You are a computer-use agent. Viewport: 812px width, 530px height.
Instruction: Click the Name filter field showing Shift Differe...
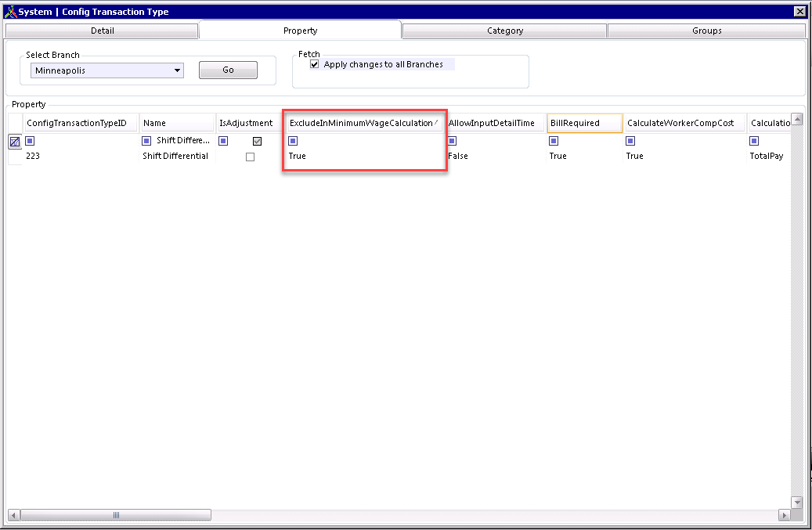(183, 141)
